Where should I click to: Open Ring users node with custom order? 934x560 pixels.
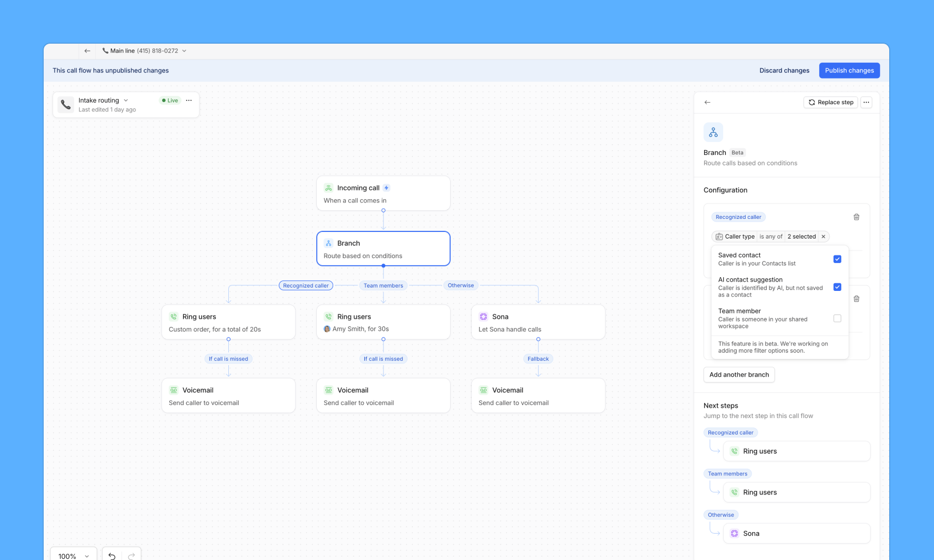(228, 322)
